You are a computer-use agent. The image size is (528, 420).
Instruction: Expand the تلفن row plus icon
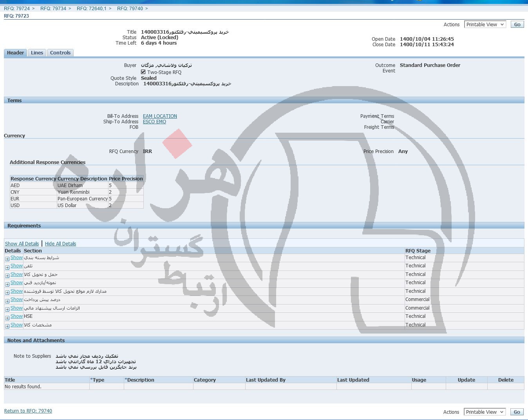[x=7, y=267]
